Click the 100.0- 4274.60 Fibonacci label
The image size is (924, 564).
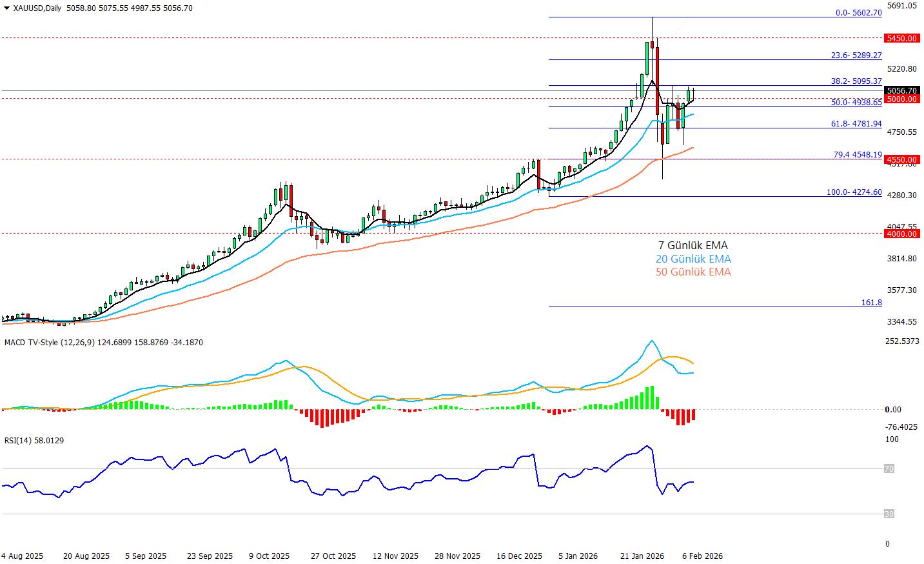pos(854,192)
